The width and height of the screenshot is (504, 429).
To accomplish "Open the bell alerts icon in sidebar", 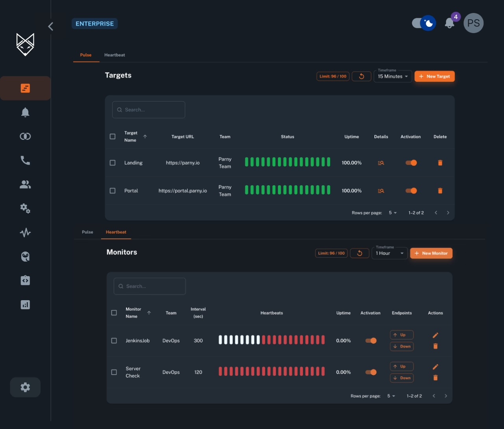I will coord(25,112).
